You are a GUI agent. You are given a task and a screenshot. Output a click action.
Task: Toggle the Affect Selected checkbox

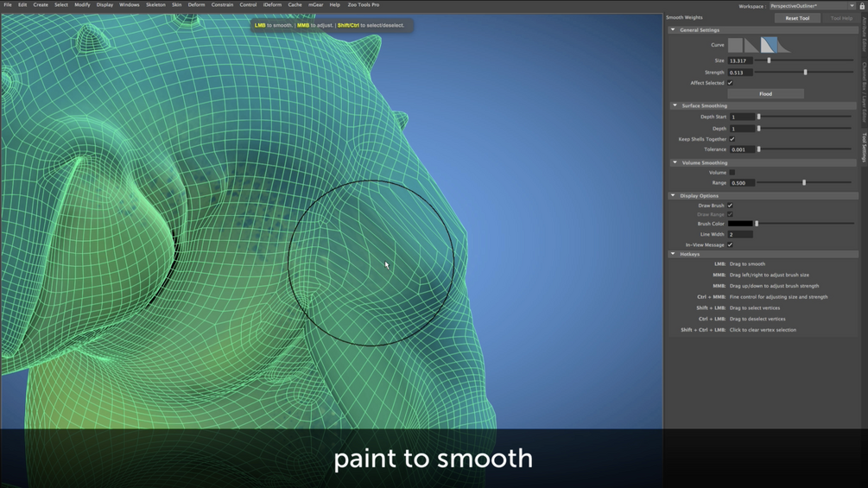(730, 83)
